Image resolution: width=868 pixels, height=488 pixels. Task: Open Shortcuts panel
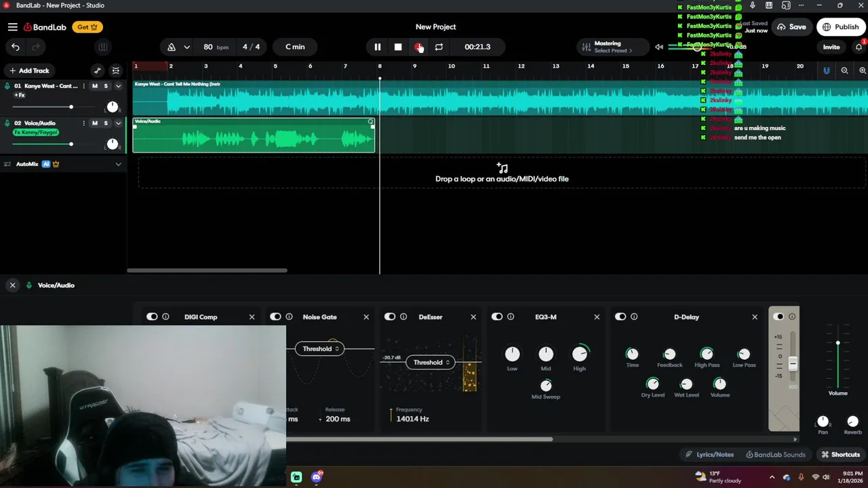coord(840,455)
